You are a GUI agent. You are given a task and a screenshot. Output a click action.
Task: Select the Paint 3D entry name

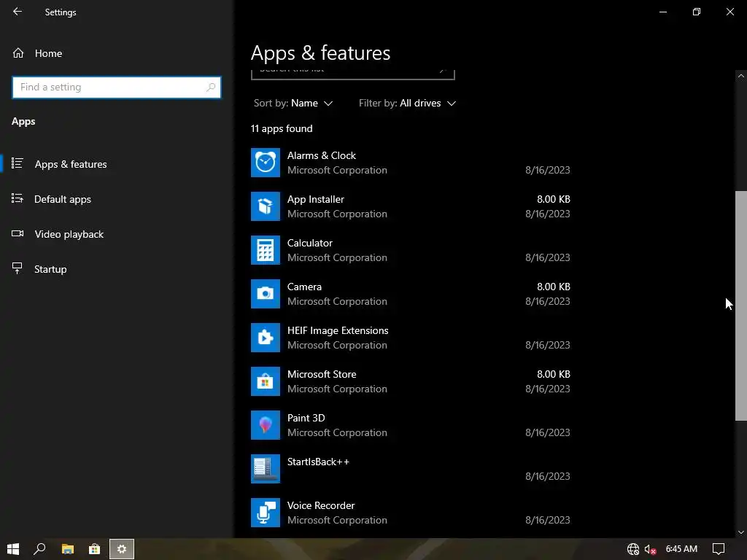[x=306, y=418]
